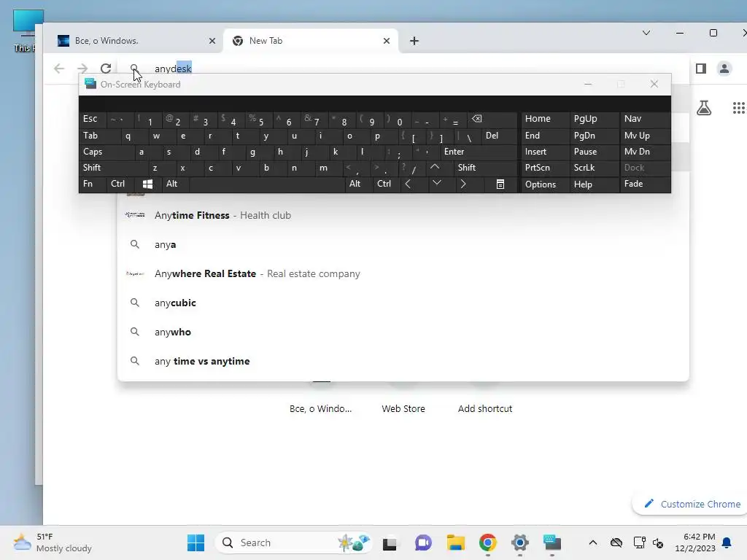Select the Anywhere Real Estate suggestion
The width and height of the screenshot is (747, 560).
403,274
